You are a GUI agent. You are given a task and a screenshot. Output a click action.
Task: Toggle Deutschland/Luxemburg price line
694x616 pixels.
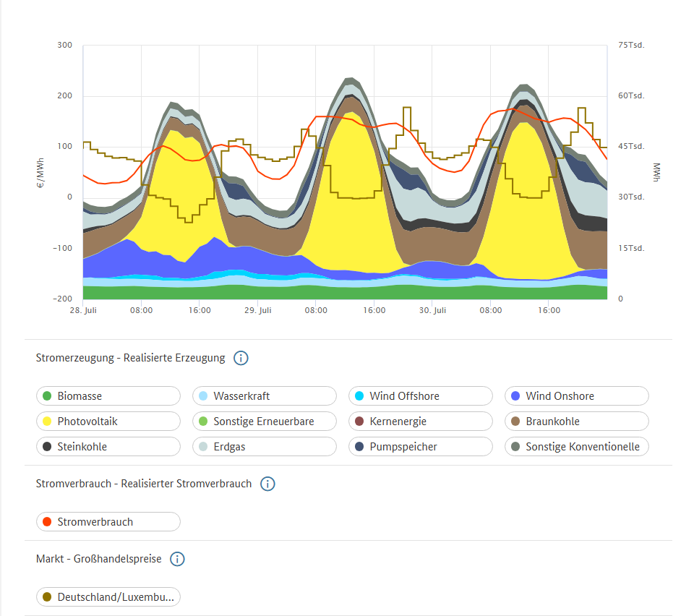point(108,597)
